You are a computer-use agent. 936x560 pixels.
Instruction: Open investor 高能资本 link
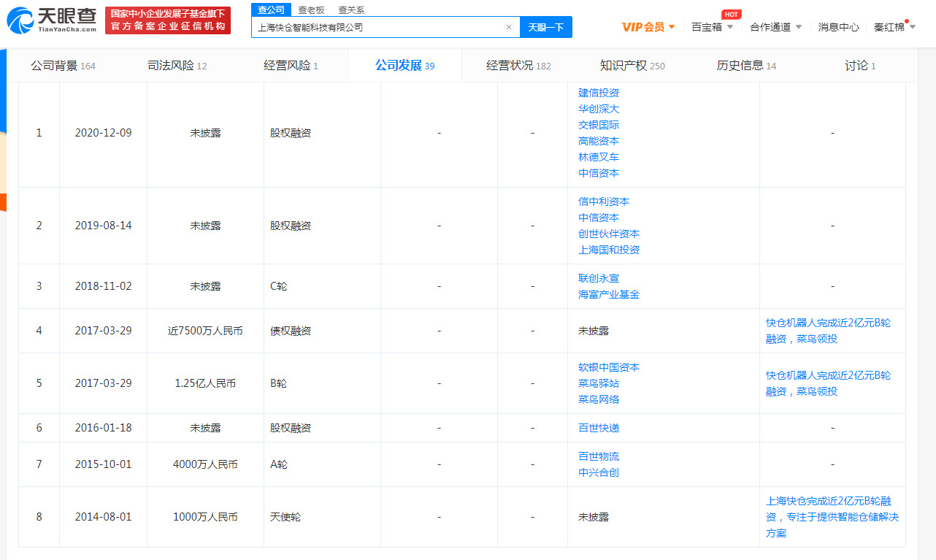[x=599, y=141]
